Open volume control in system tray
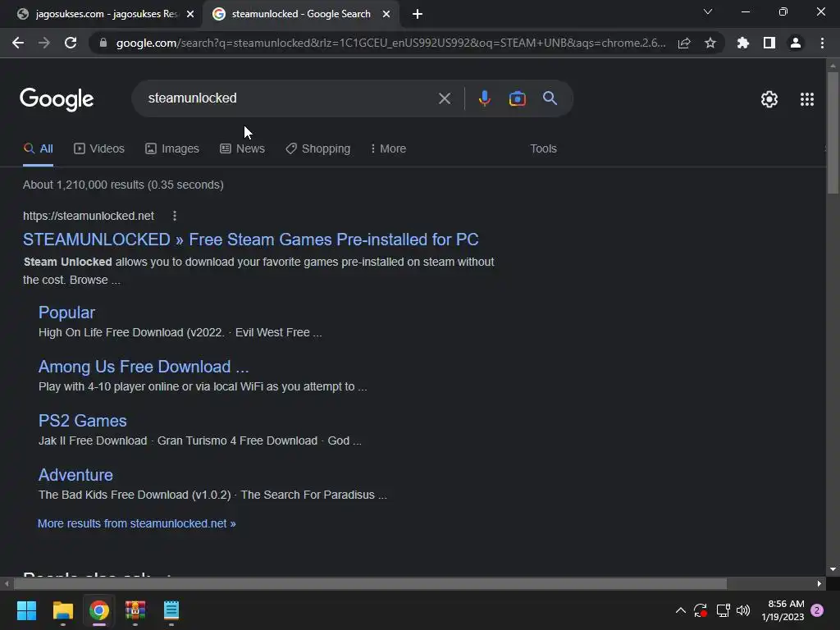This screenshot has height=630, width=840. pos(743,610)
